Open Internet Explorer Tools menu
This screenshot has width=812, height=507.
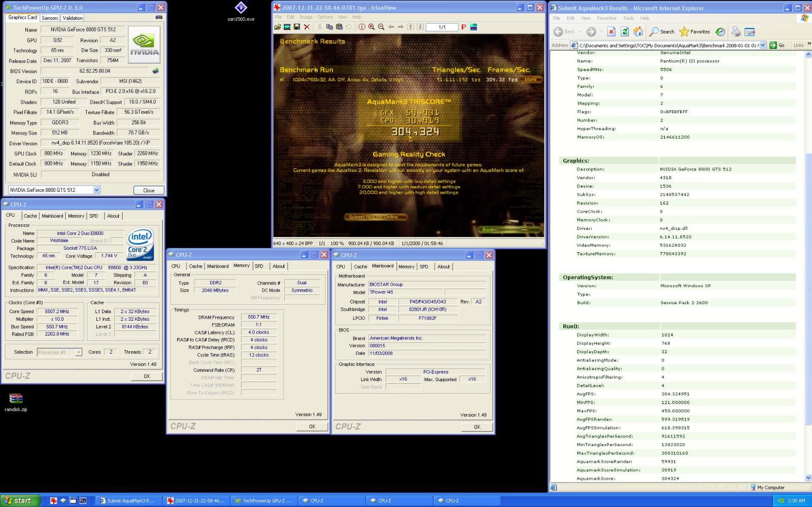click(x=628, y=18)
